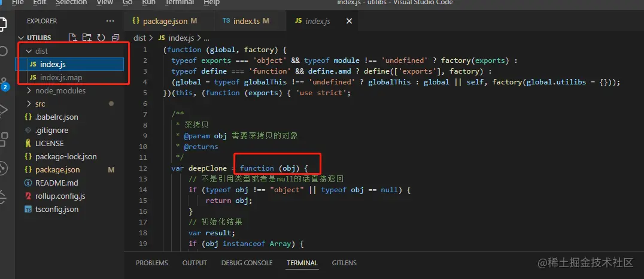Close the index.js editor tab
The width and height of the screenshot is (644, 279).
[x=349, y=21]
